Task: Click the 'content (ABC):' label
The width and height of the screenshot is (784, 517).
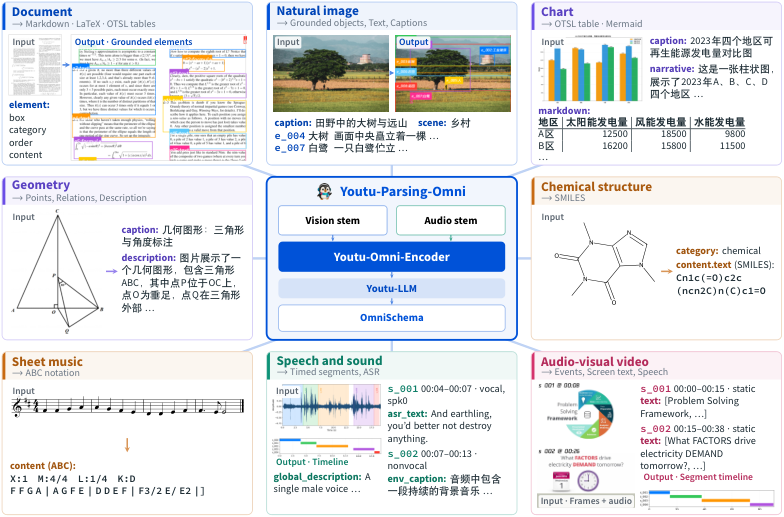Action: pyautogui.click(x=43, y=466)
